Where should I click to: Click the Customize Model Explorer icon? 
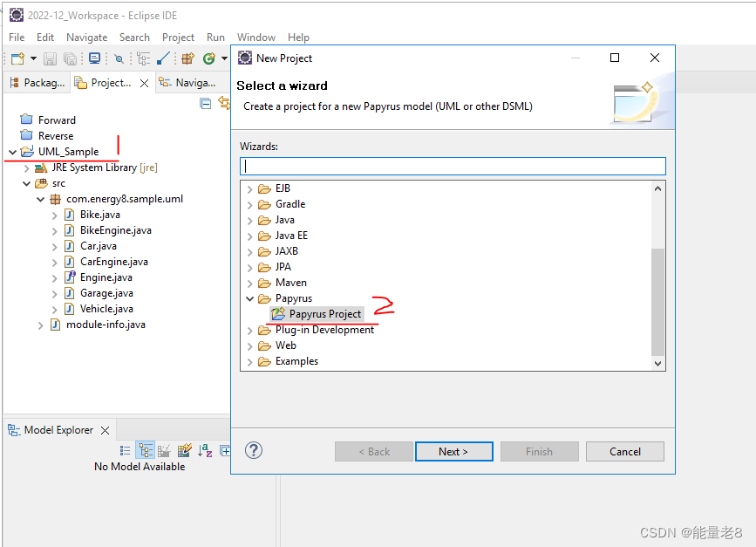pos(185,450)
